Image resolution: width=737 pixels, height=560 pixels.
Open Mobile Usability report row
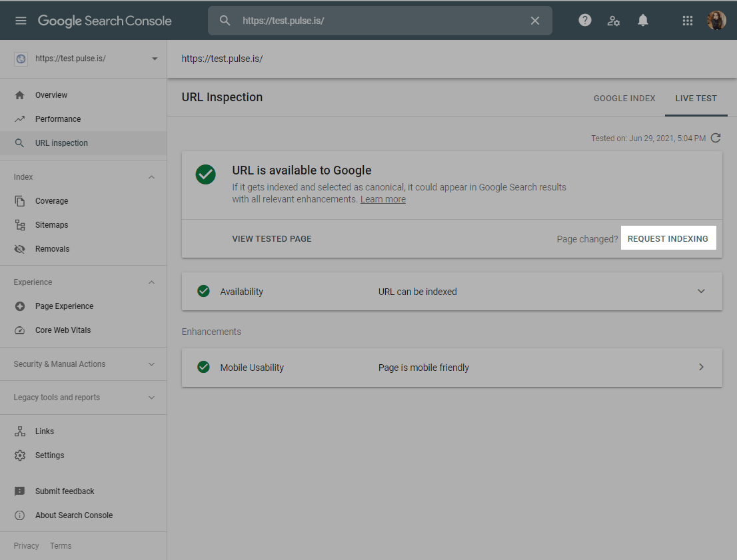coord(452,368)
